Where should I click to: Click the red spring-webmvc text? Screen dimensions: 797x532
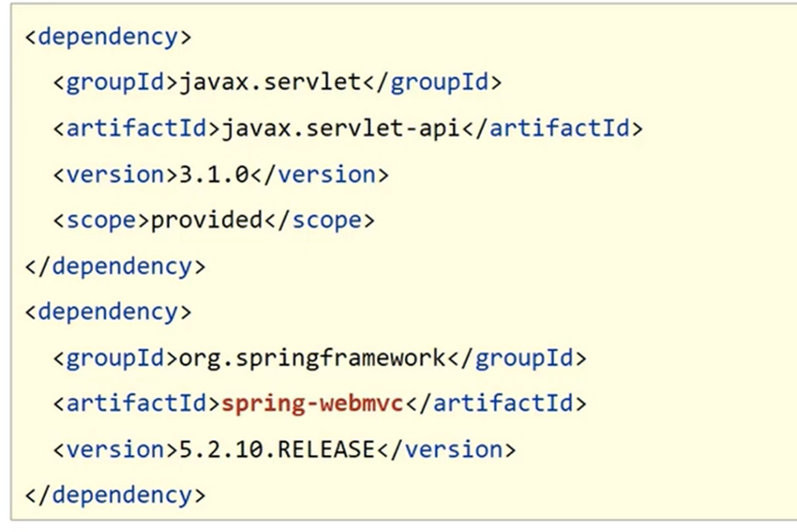[x=312, y=403]
